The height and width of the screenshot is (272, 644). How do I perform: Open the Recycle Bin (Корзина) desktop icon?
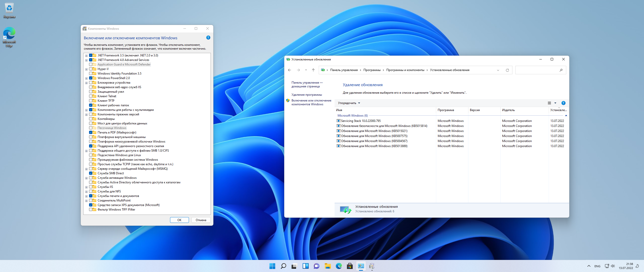point(9,11)
